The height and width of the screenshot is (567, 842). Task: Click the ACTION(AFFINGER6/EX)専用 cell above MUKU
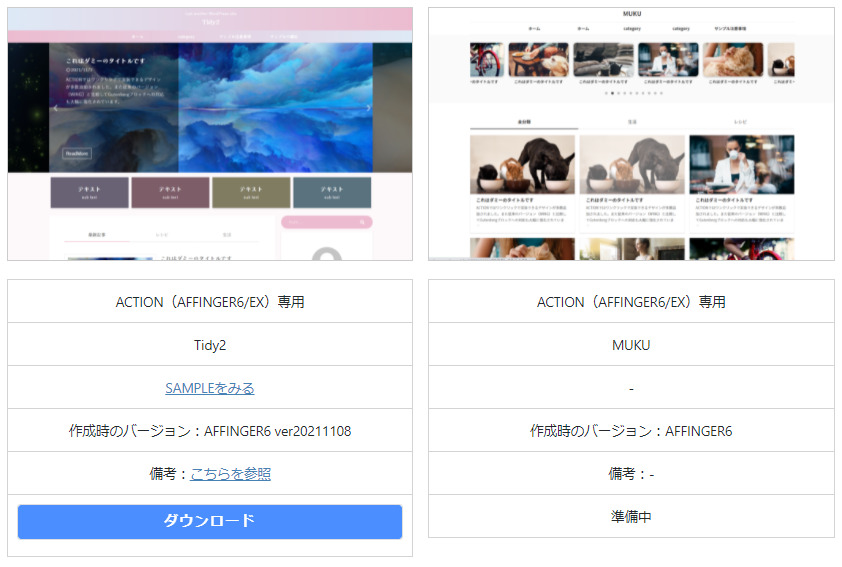tap(631, 302)
